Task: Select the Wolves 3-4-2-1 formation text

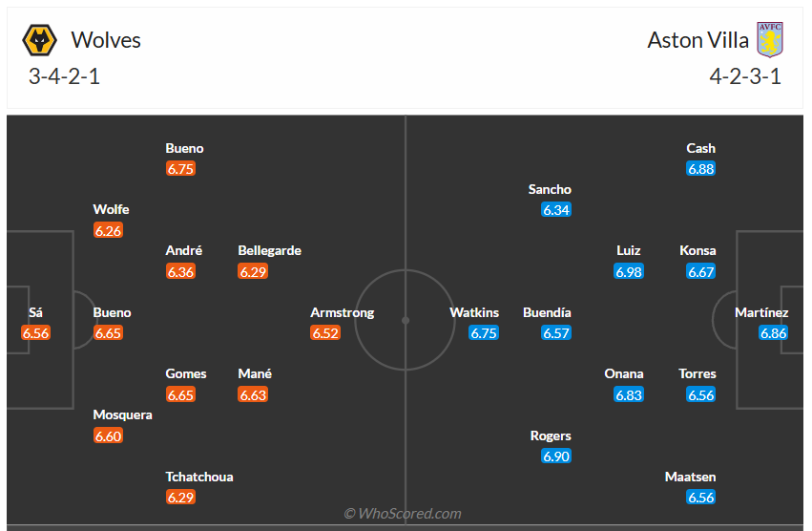Action: coord(64,77)
